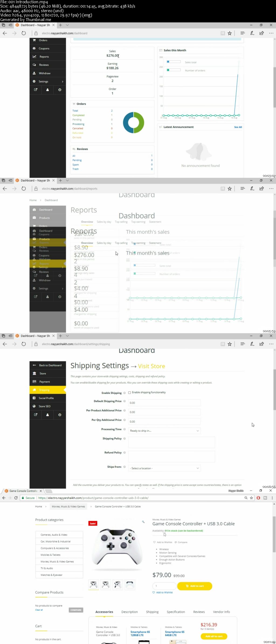Click the power logout icon in sidebar

(x=60, y=90)
